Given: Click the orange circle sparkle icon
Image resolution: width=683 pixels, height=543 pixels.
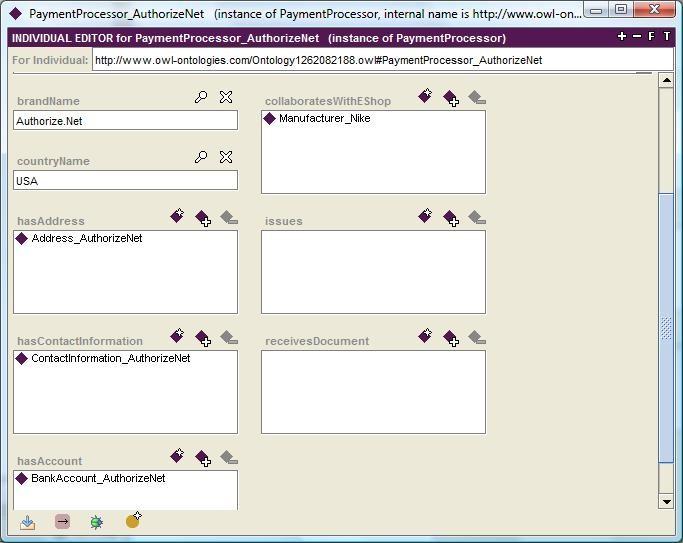Looking at the screenshot, I should click(x=133, y=519).
